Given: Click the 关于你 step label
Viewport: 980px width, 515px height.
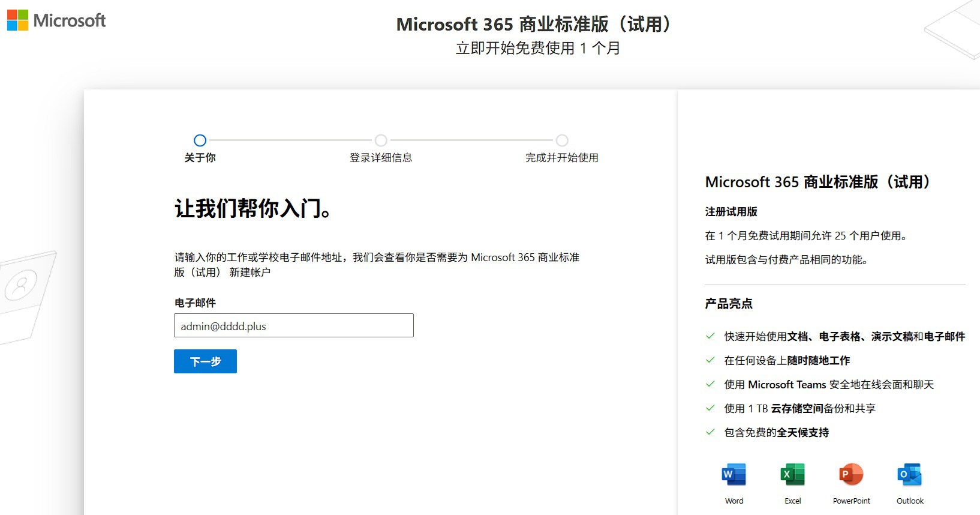Looking at the screenshot, I should 200,158.
